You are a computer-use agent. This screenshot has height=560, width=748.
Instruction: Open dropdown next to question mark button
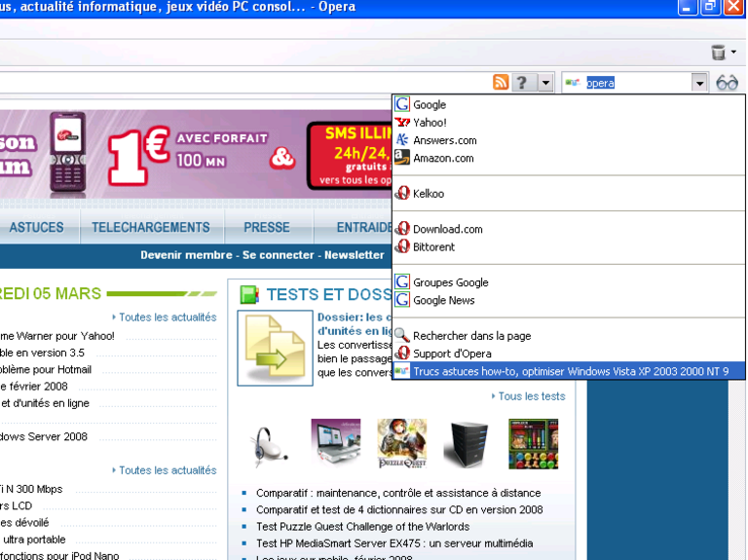click(545, 83)
